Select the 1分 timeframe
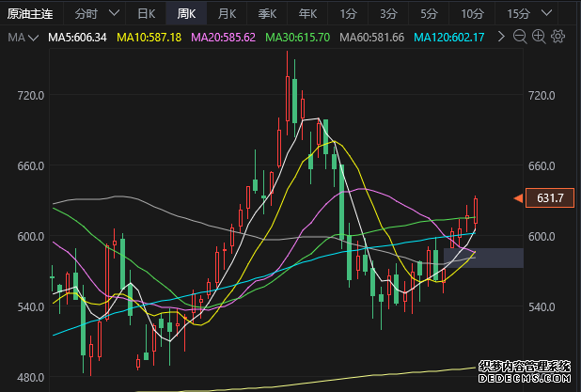The image size is (581, 392). (348, 14)
